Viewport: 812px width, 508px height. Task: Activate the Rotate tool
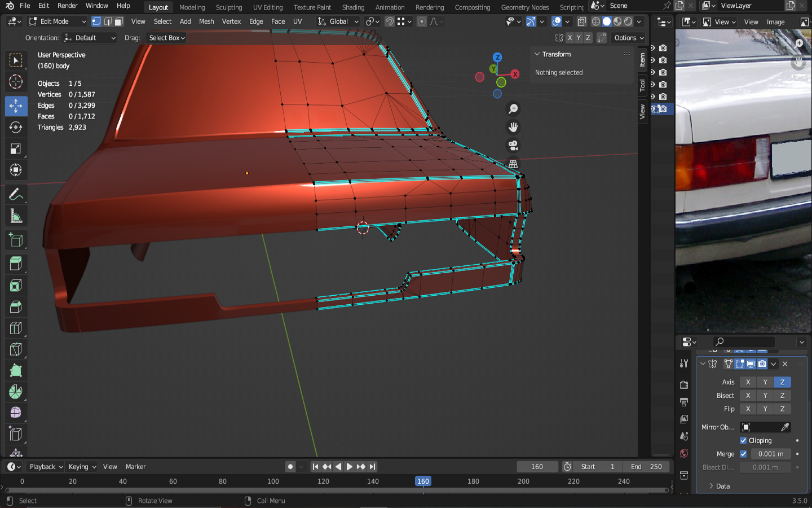click(16, 128)
